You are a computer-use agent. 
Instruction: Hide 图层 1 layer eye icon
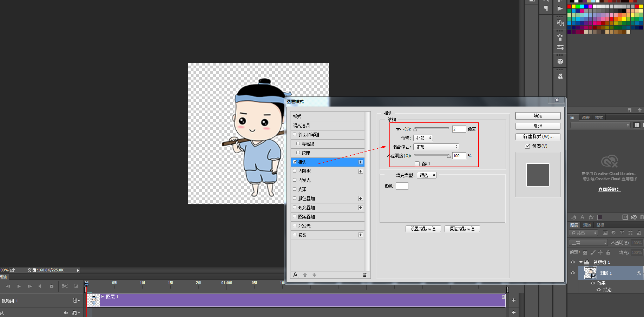click(x=573, y=273)
